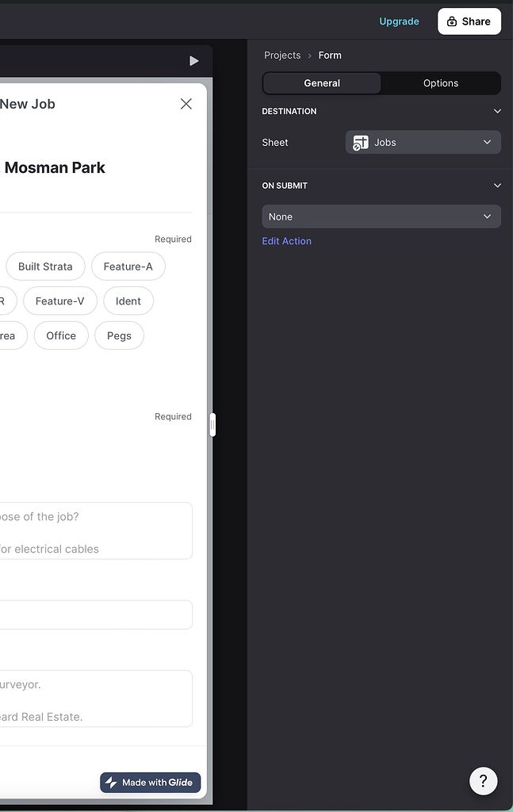Toggle the Built Strata chip
This screenshot has width=513, height=812.
45,266
